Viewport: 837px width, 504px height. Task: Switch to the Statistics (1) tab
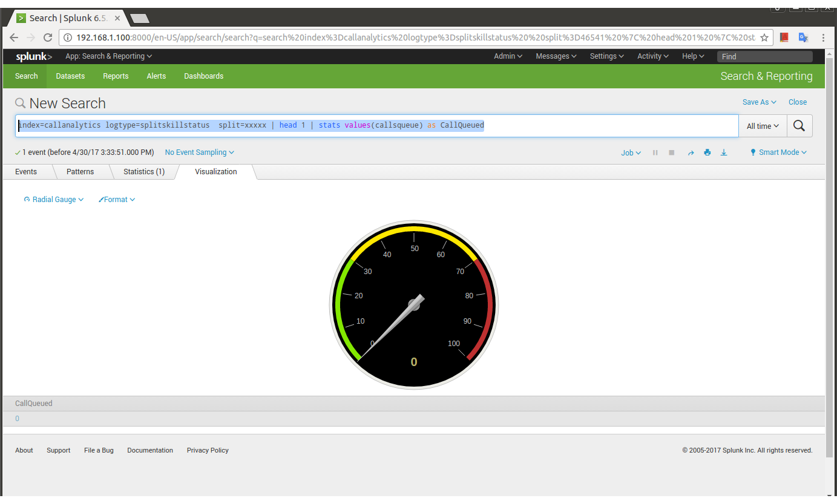144,172
